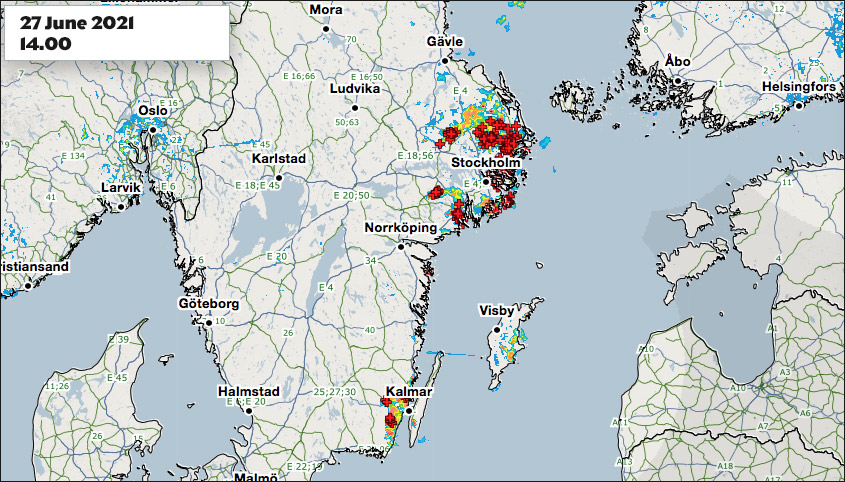Select the Oslo city marker dot

point(152,128)
